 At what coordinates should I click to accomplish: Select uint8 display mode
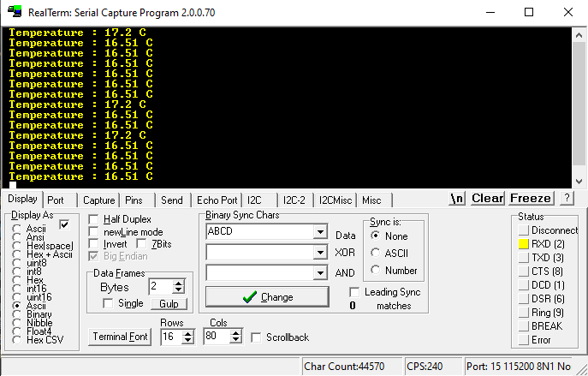coord(17,263)
